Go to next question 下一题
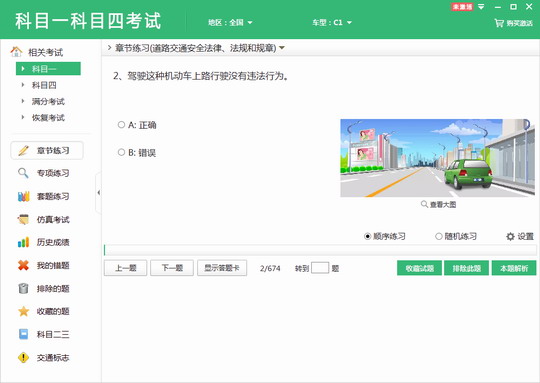The width and height of the screenshot is (540, 383). point(172,268)
